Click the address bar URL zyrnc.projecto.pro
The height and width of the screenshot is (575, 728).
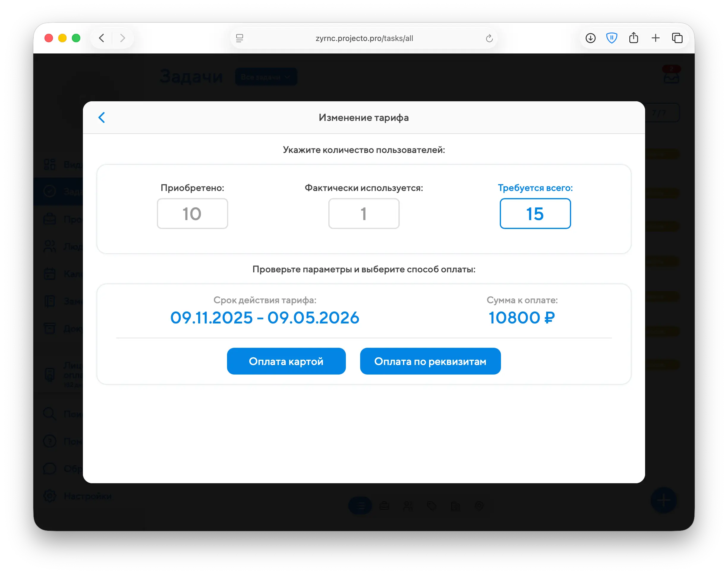(364, 38)
